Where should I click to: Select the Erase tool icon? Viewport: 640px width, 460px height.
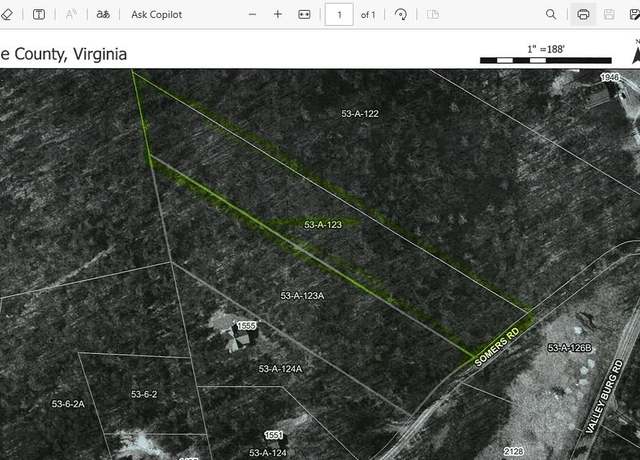(x=7, y=15)
